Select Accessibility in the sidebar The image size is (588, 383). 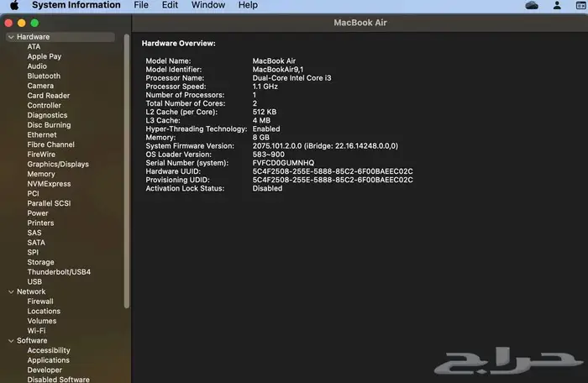point(49,350)
